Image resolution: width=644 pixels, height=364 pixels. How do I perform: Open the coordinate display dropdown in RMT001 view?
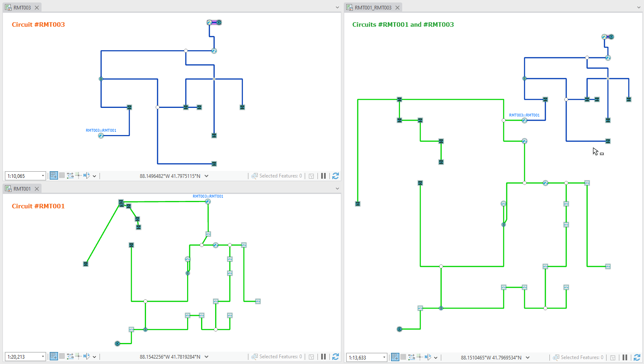[x=207, y=357]
